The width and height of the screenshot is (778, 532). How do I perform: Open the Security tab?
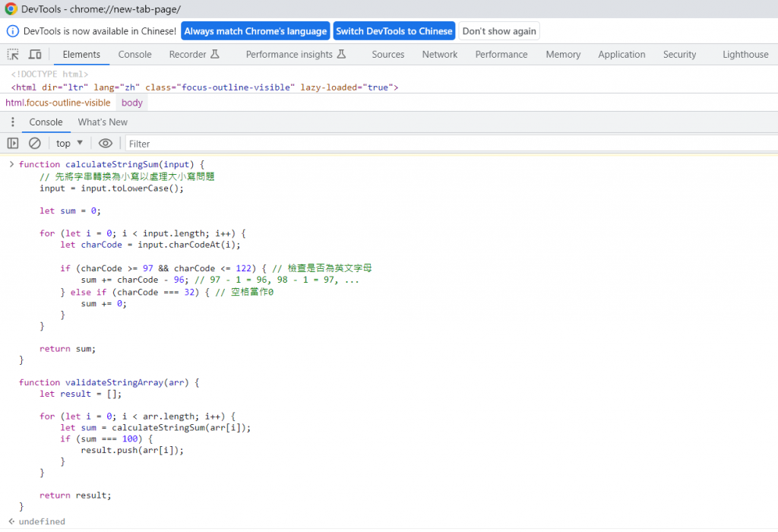click(679, 54)
